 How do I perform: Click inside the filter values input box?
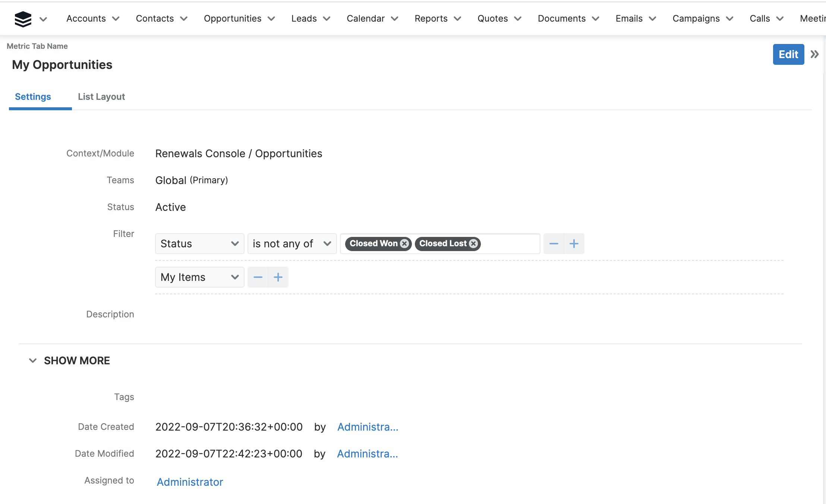coord(509,244)
